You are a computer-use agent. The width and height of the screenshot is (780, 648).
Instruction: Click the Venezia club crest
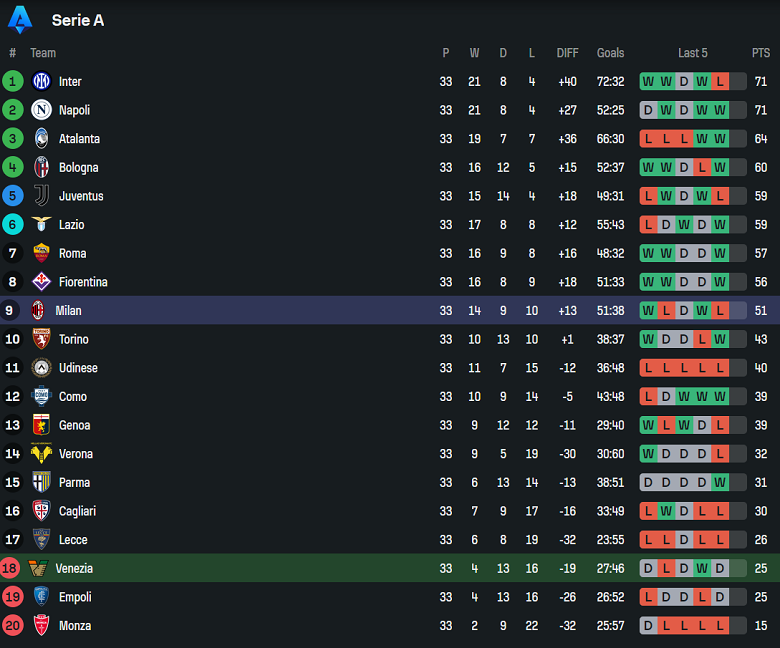pos(38,568)
